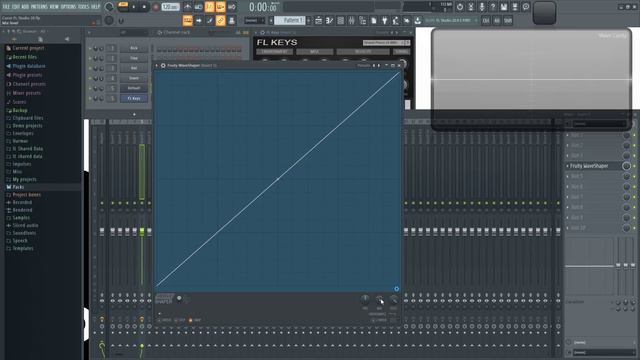Open View browser icon in toolbar
Screen dimensions: 640x360
coord(362,20)
